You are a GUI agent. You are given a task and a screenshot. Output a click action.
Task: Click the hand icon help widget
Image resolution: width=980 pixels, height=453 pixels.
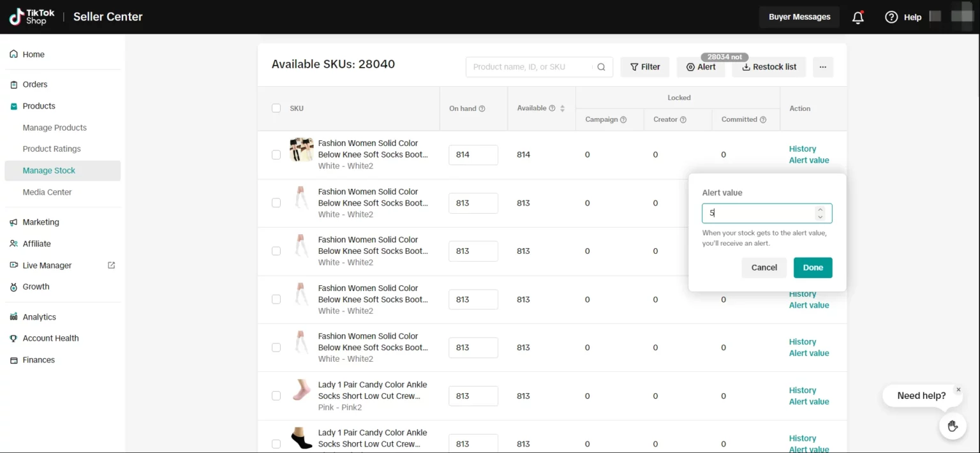pyautogui.click(x=953, y=426)
